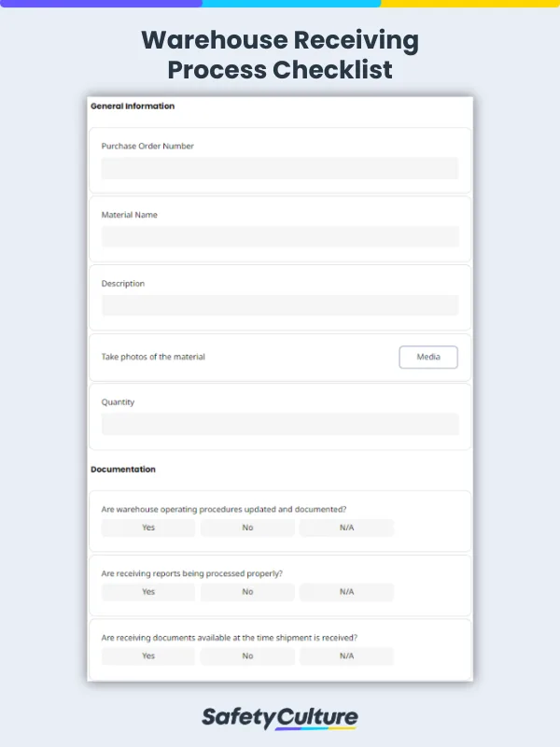Choose N/A for receiving reports processed properly
The height and width of the screenshot is (747, 560).
[x=346, y=592]
